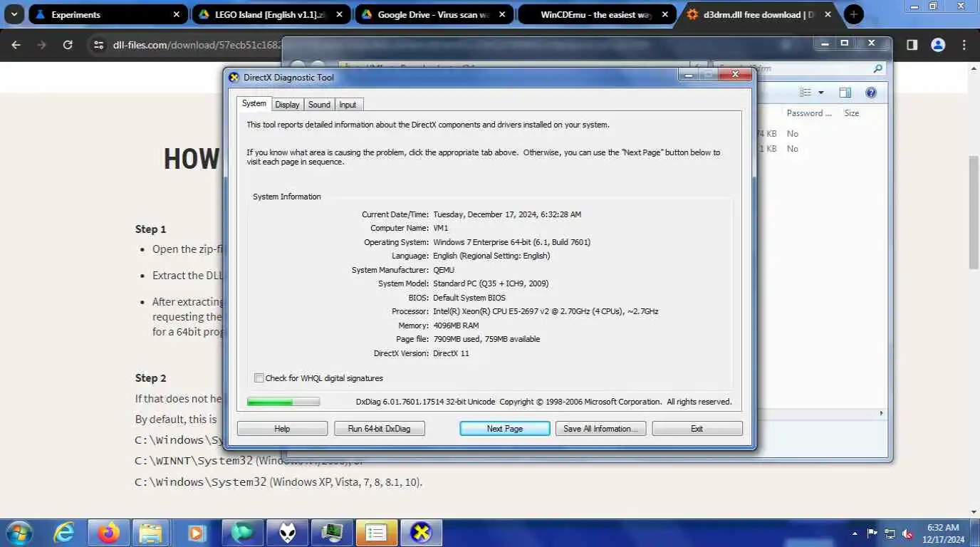The height and width of the screenshot is (547, 980).
Task: Go back in Chrome
Action: (x=16, y=45)
